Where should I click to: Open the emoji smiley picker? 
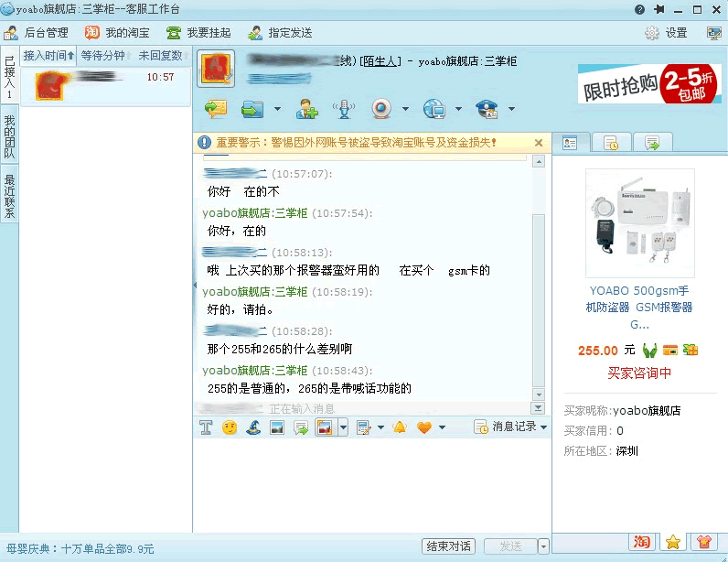pos(230,427)
